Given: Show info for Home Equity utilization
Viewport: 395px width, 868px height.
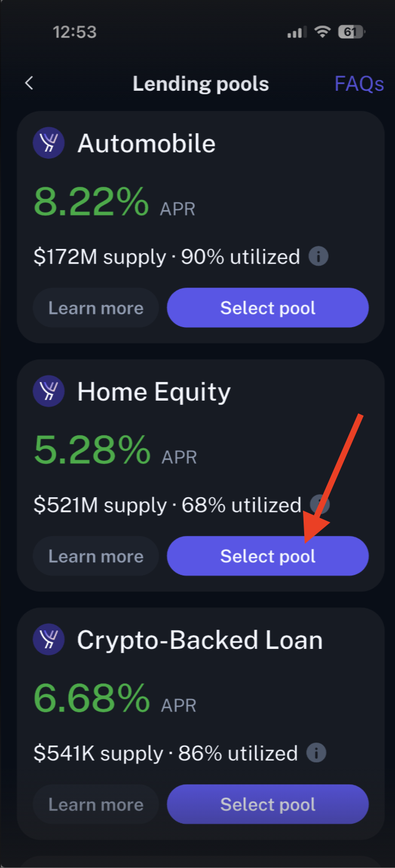Looking at the screenshot, I should coord(320,505).
